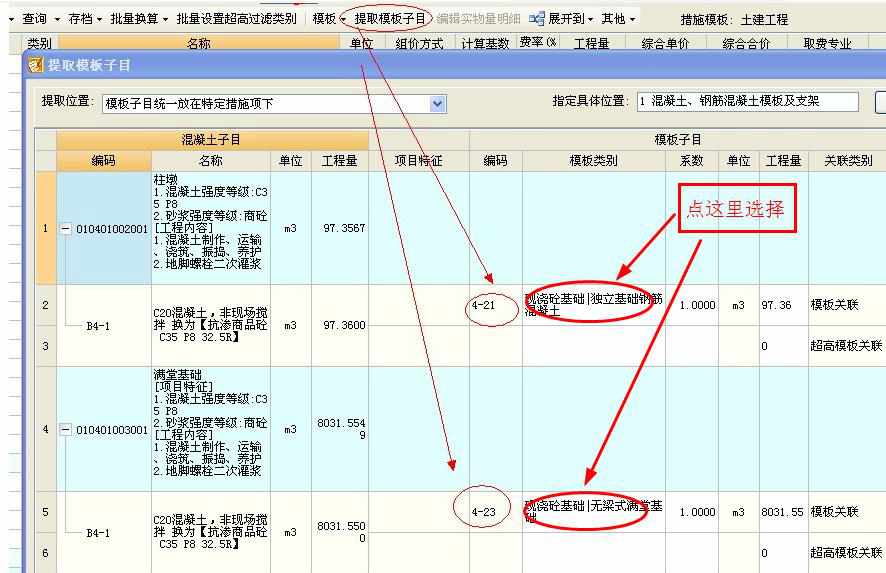Click the 满堂基础 item description cell
The width and height of the screenshot is (886, 573).
point(211,429)
